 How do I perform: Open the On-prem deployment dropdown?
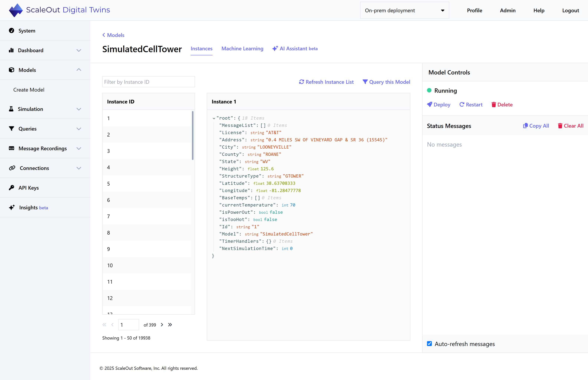[x=404, y=10]
